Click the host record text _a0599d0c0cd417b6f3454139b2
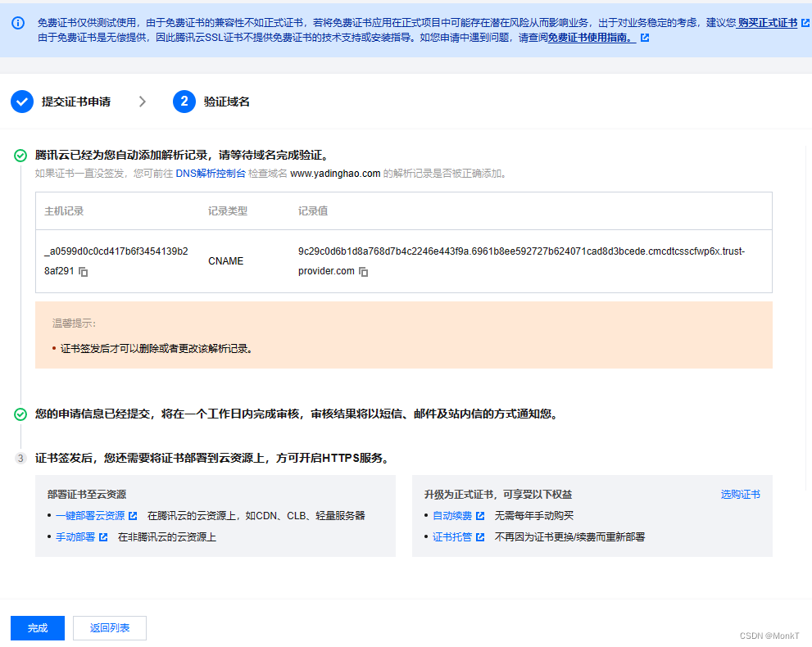Viewport: 812px width, 647px height. pos(116,261)
